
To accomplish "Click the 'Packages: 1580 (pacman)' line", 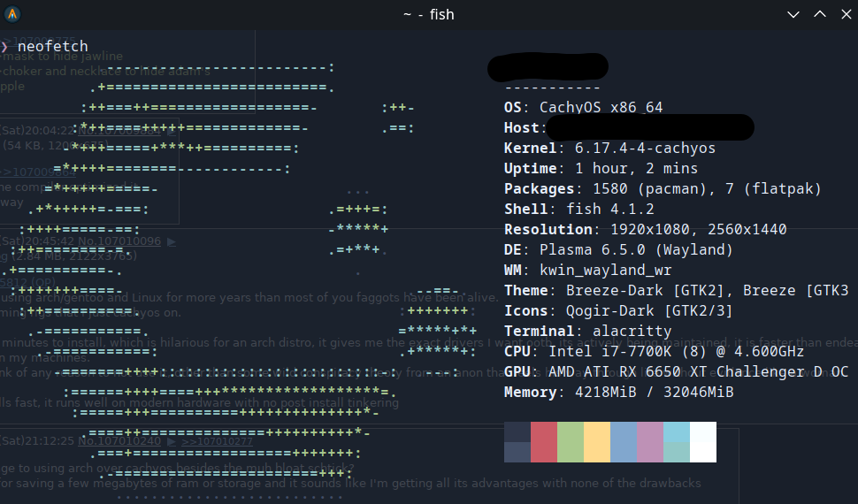I will coord(663,189).
